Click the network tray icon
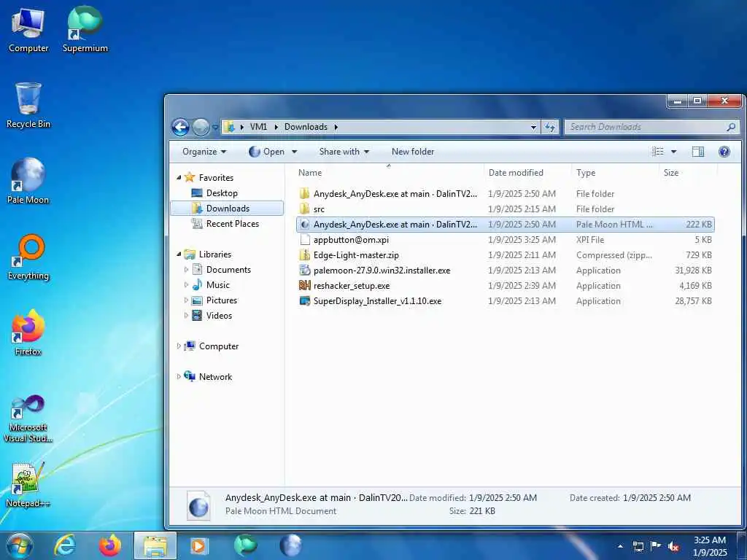Viewport: 747px width, 560px height. [x=638, y=546]
